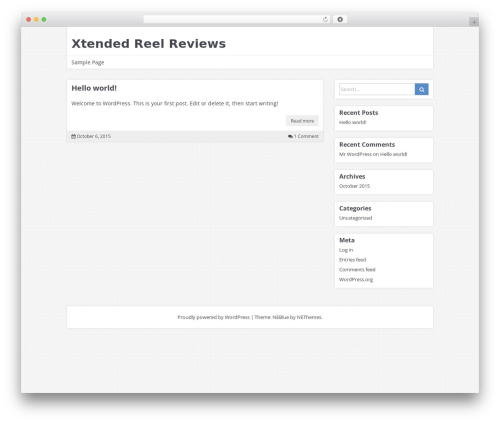
Task: Click the Welcome to WordPress post excerpt text
Action: 175,104
